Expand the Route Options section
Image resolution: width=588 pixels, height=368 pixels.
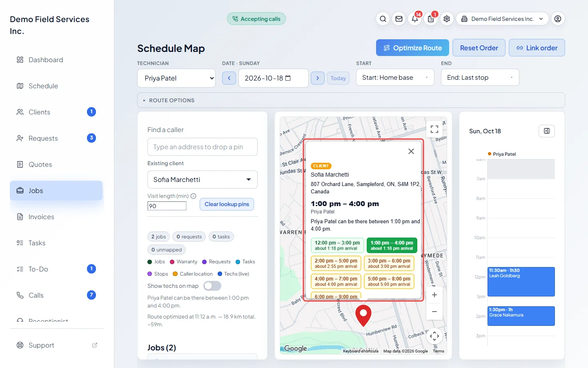pos(351,100)
